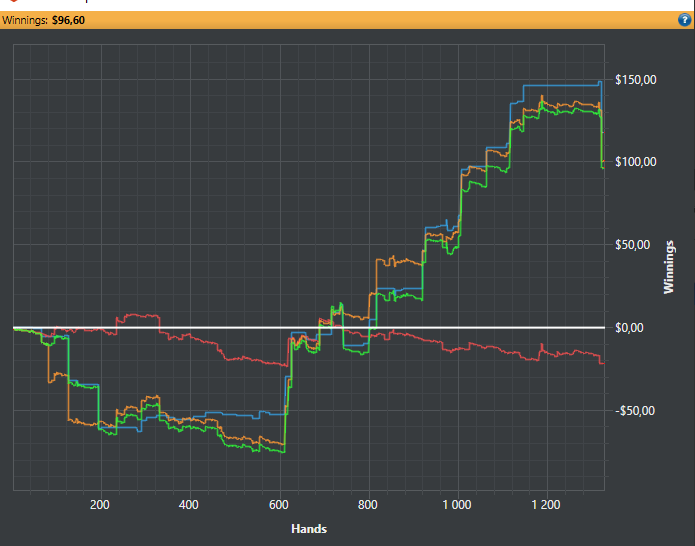
Task: Click the 1 000 hands tick label
Action: (x=457, y=505)
